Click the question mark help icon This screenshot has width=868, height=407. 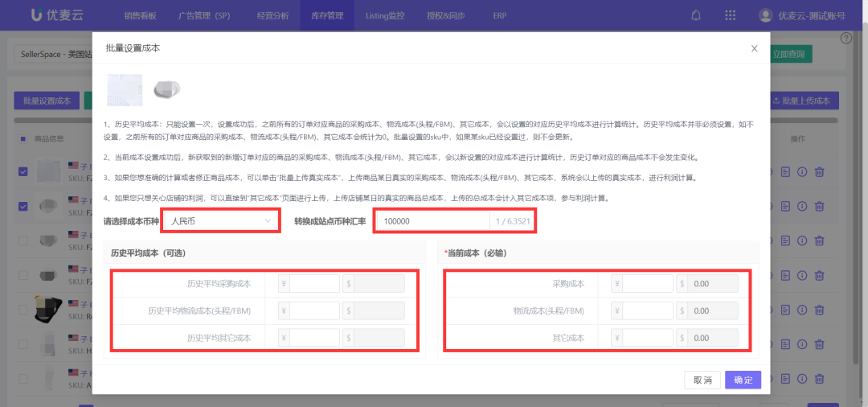(x=845, y=38)
